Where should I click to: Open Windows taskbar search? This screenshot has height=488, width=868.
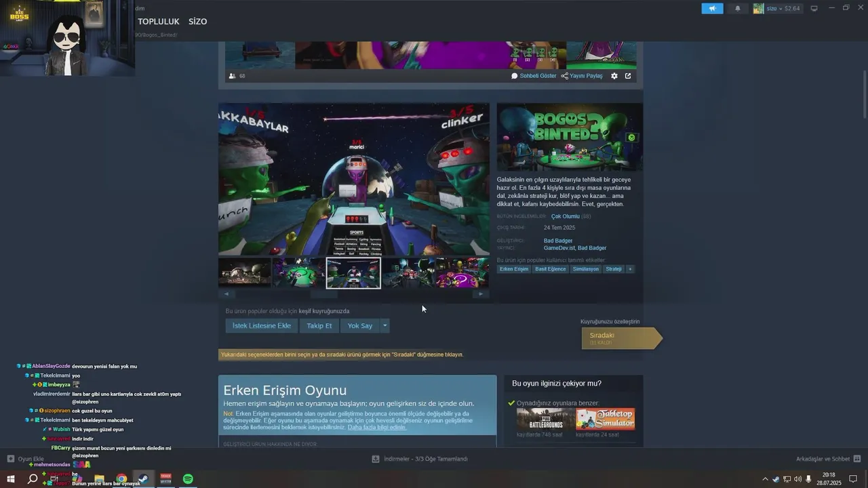pos(33,479)
